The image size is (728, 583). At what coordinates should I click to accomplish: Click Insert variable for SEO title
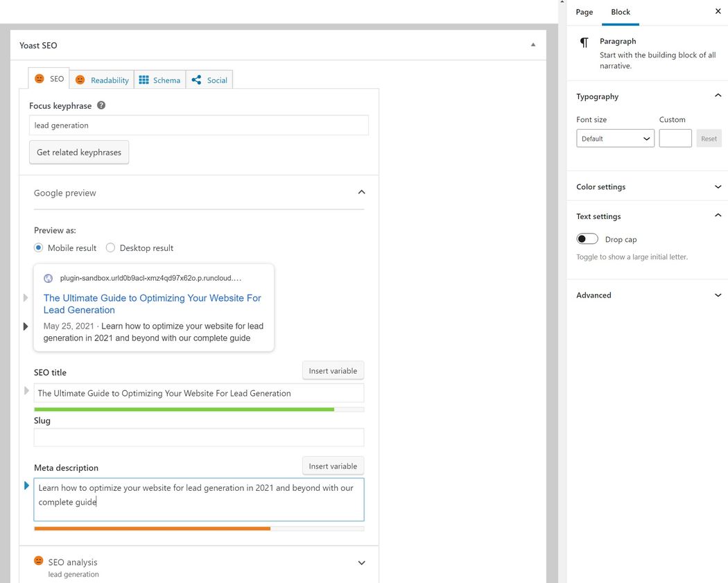pos(333,371)
